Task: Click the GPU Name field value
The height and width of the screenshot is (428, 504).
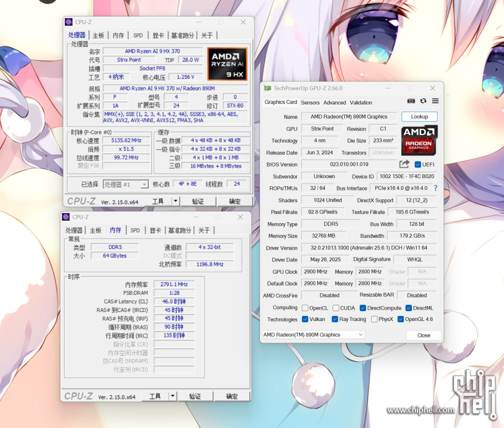Action: coord(349,117)
